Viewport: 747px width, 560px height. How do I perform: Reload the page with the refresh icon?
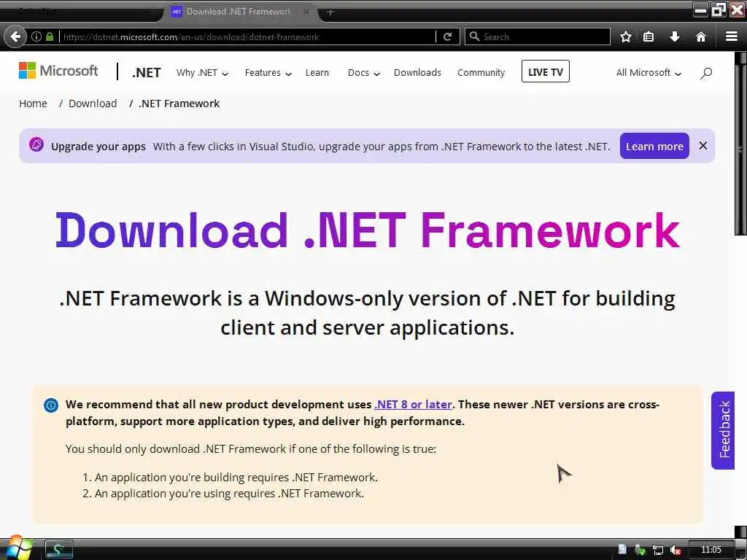[447, 36]
